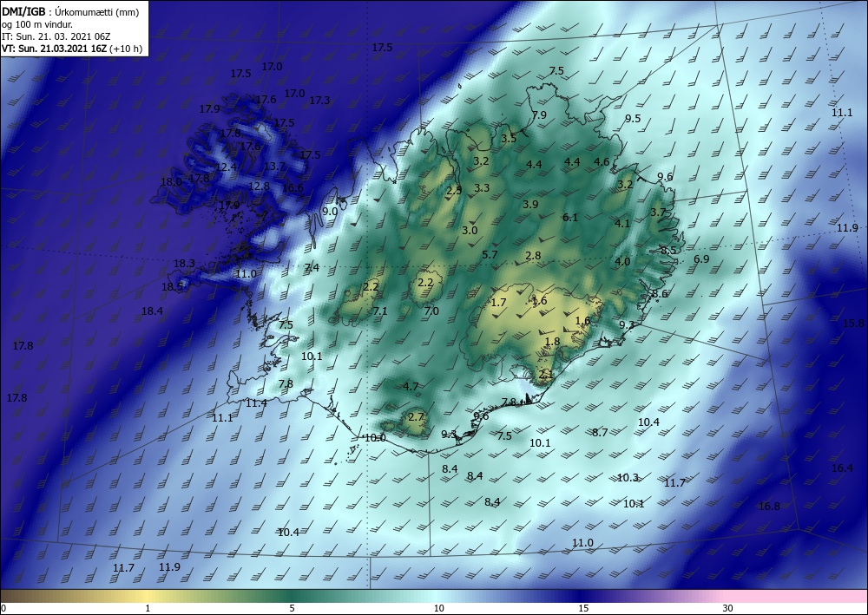Click the map value 3.5
868x615 pixels.
(509, 138)
